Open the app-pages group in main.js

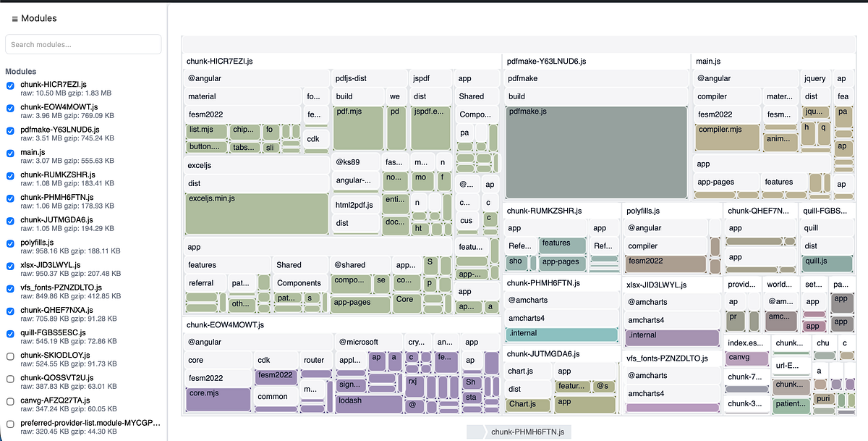coord(726,182)
